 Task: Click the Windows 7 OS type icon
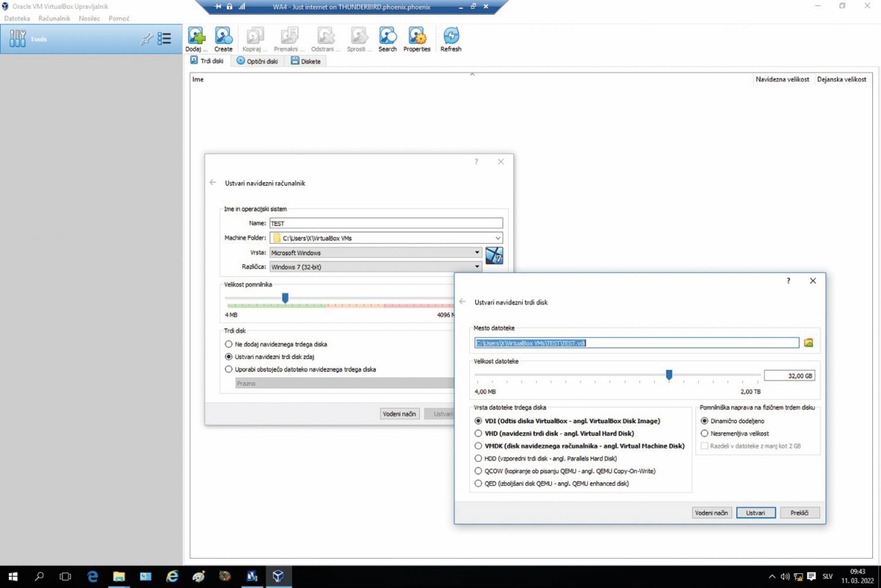point(494,255)
